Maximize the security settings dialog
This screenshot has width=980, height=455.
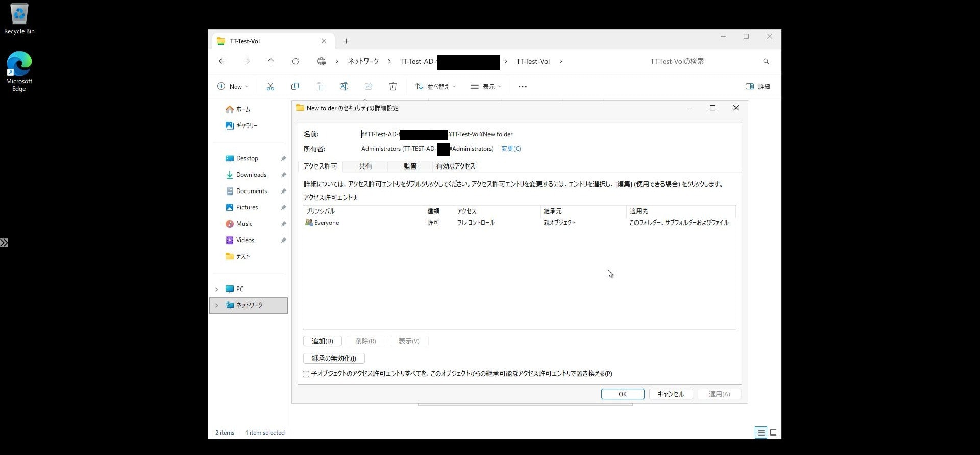tap(713, 108)
